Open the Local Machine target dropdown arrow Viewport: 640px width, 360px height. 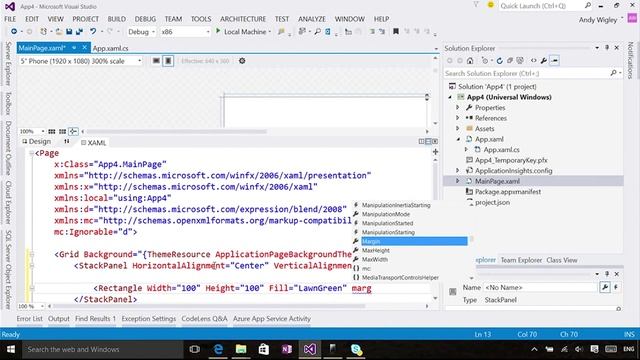(270, 31)
